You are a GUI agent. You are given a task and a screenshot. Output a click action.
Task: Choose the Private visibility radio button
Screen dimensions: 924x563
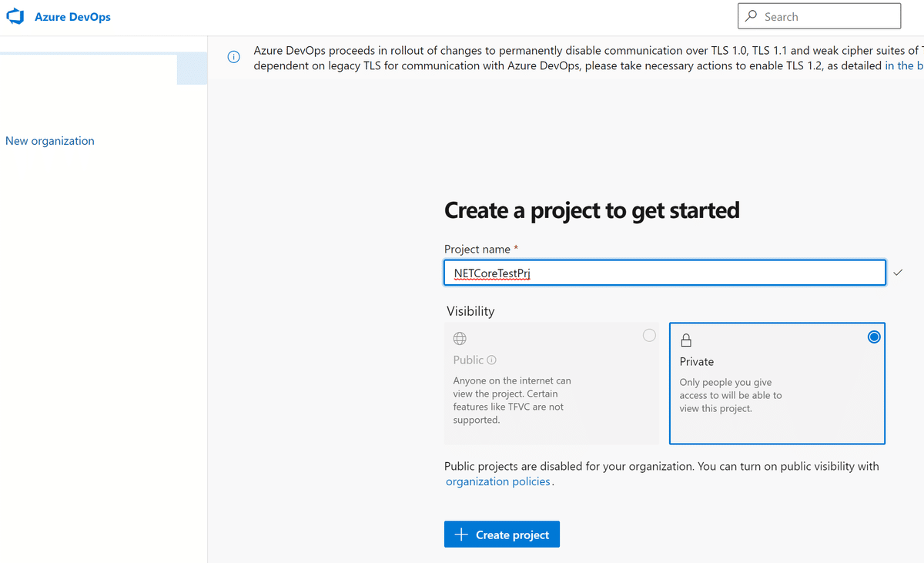(x=874, y=337)
